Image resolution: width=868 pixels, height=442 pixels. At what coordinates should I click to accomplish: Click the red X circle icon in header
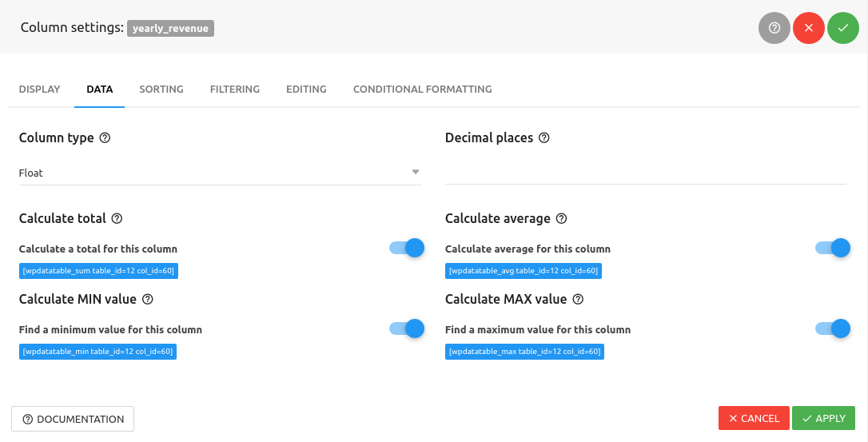pyautogui.click(x=808, y=28)
